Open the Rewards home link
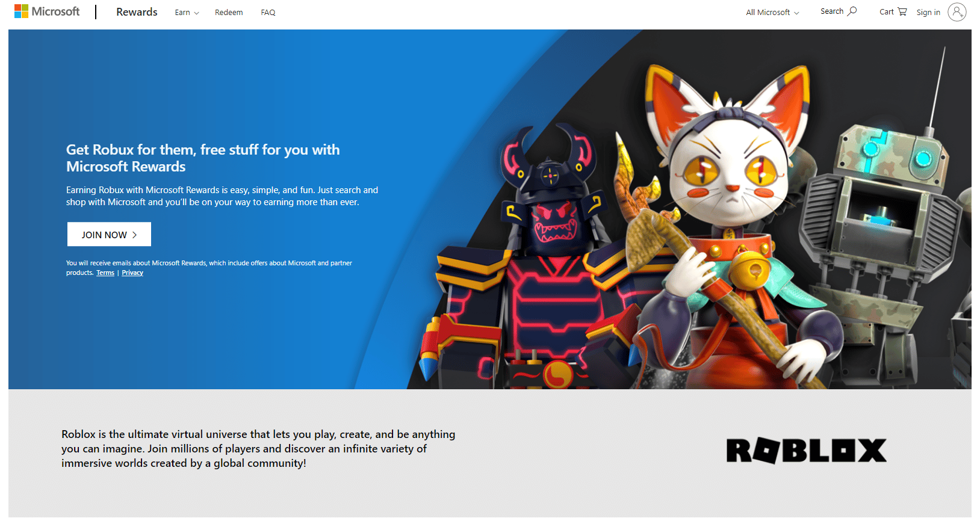 (137, 12)
